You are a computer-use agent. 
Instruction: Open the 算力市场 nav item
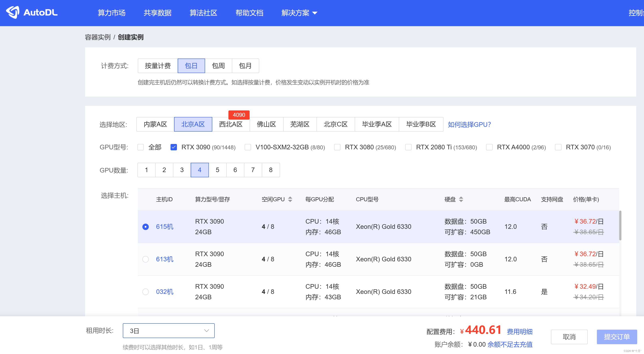click(111, 13)
